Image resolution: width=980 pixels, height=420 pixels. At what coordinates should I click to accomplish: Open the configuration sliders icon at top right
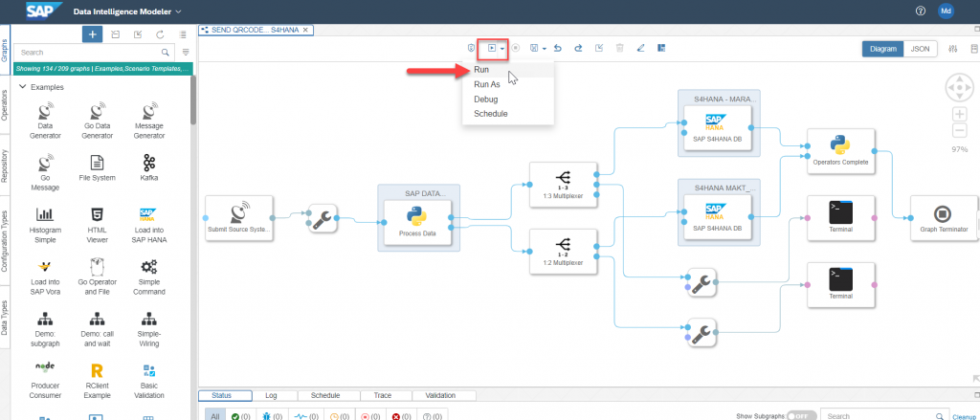(952, 49)
